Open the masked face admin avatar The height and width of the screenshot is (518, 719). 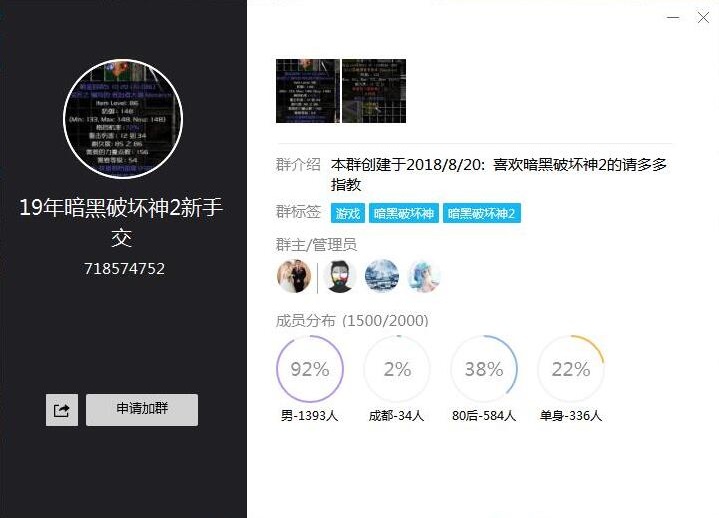(x=340, y=276)
